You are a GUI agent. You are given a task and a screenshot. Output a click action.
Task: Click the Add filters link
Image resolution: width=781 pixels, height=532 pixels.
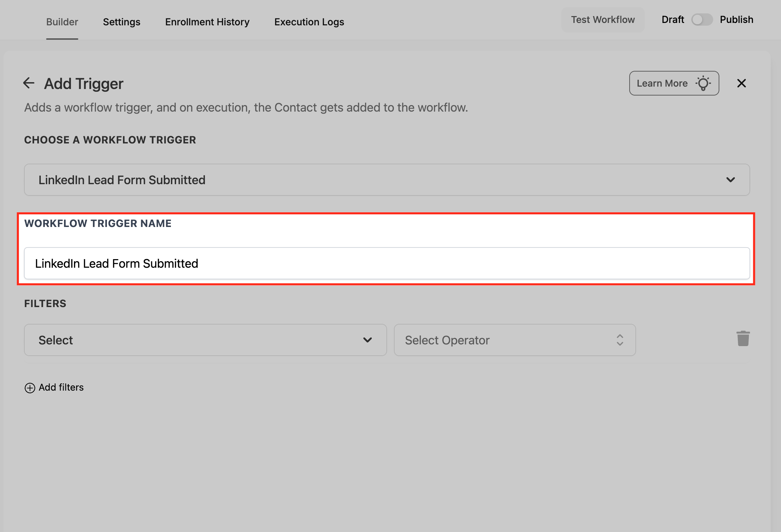click(61, 387)
